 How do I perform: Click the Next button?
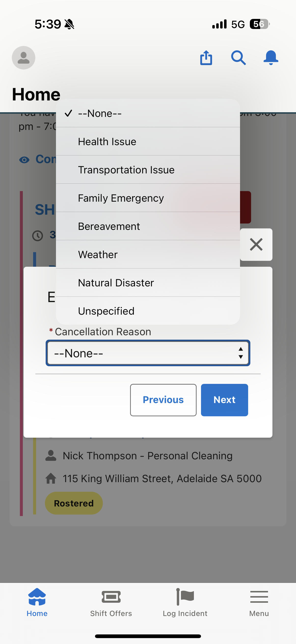(x=224, y=400)
